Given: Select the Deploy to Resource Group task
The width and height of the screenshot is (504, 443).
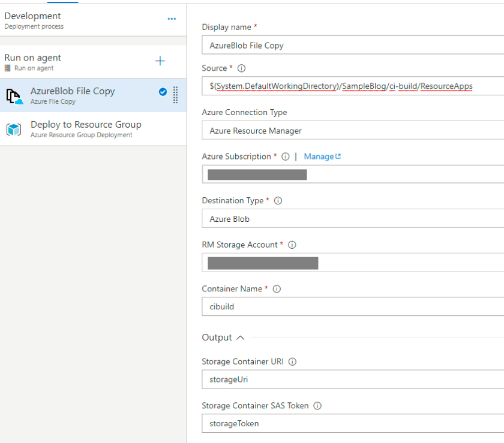Looking at the screenshot, I should [86, 128].
